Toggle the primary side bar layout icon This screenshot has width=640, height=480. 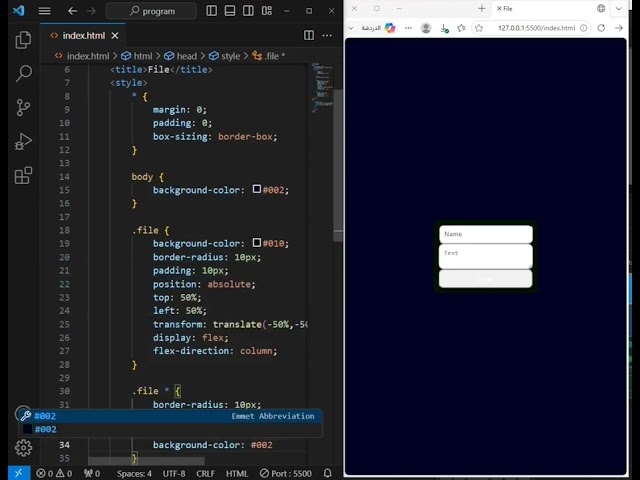point(211,11)
